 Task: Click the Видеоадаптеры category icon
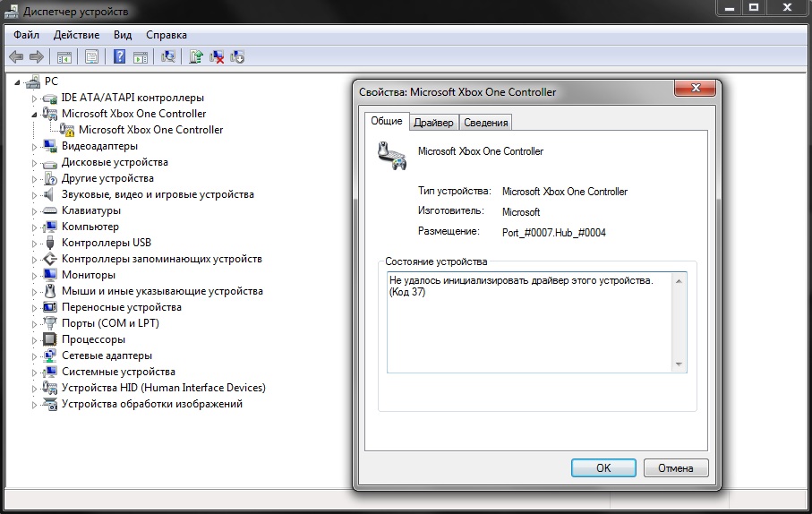(x=50, y=146)
